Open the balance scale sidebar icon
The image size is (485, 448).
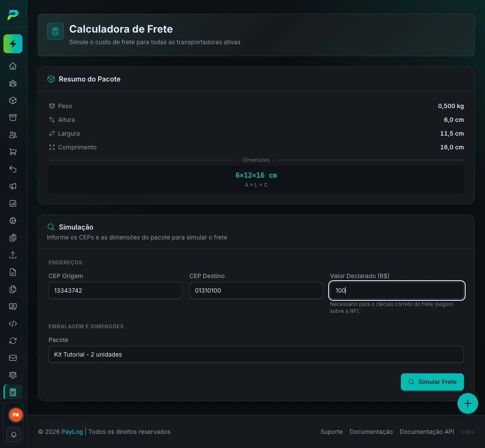click(x=13, y=375)
